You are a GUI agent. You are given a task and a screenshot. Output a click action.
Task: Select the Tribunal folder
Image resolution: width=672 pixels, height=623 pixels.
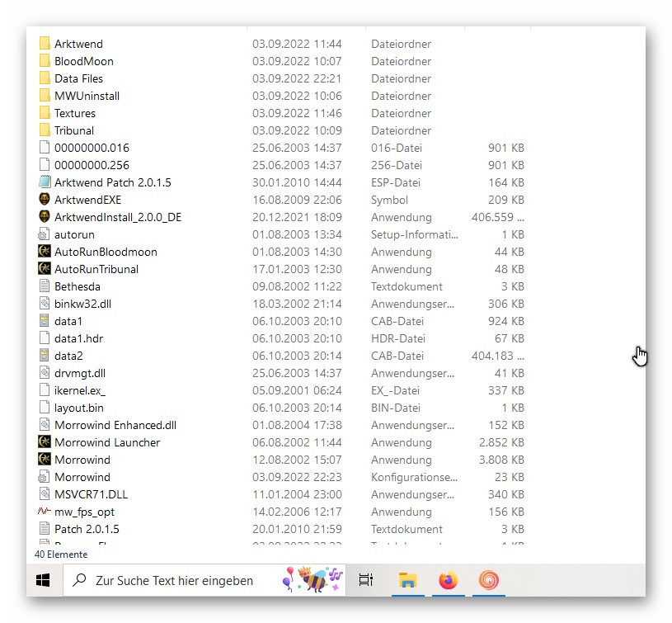[74, 130]
